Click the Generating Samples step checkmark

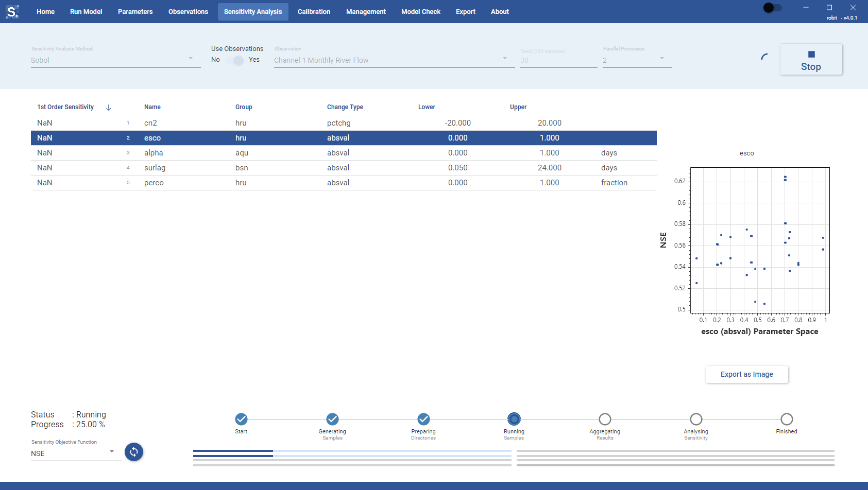pyautogui.click(x=332, y=419)
